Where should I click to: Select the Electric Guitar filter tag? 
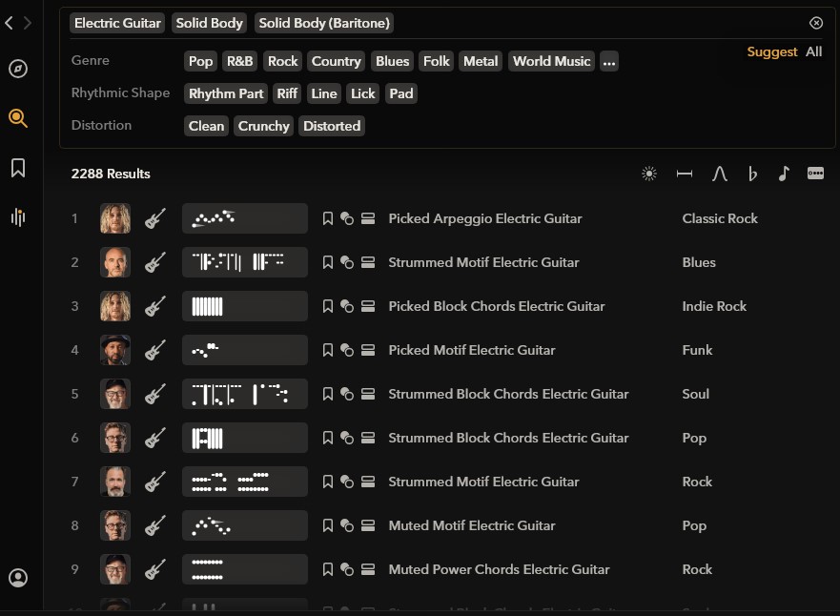point(116,23)
